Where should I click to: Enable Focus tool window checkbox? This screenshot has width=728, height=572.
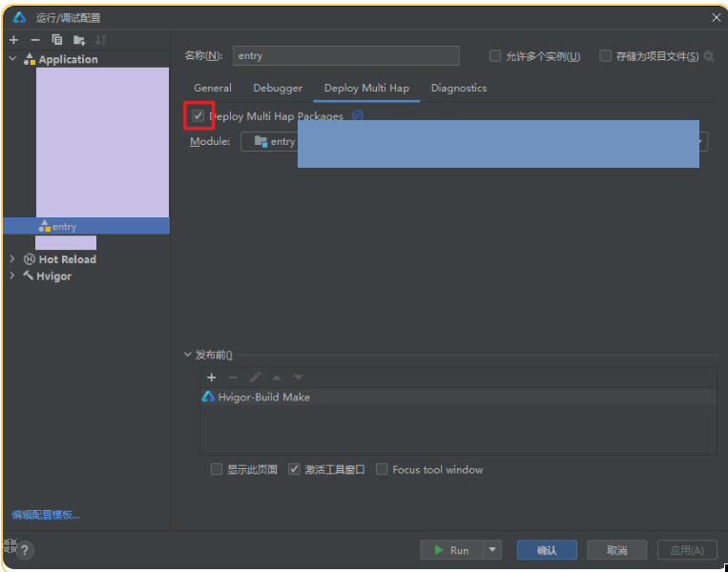point(382,469)
